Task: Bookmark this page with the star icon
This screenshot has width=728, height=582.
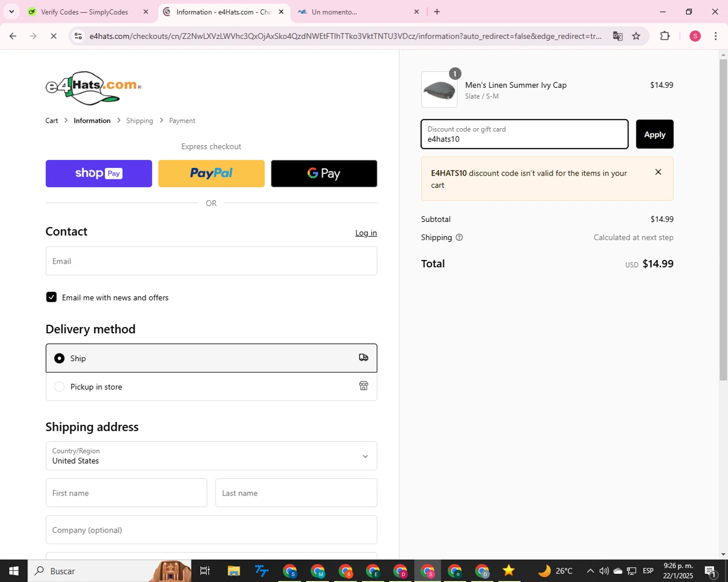Action: [636, 36]
